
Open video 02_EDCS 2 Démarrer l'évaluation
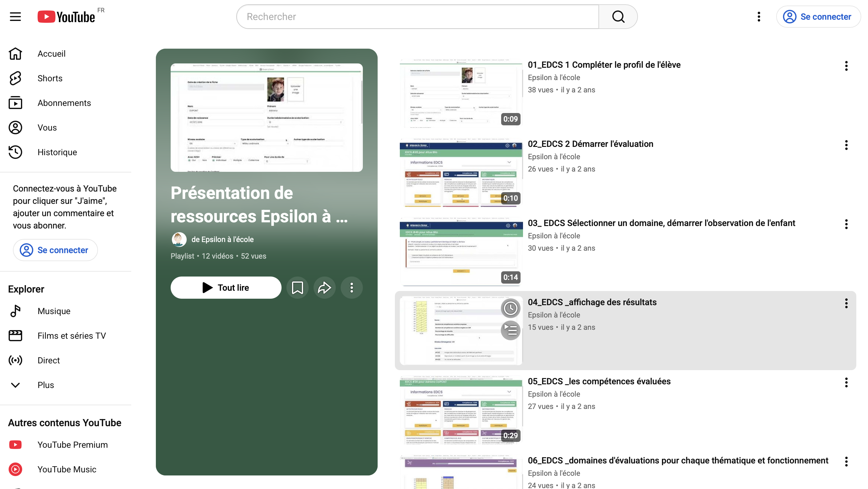[590, 144]
